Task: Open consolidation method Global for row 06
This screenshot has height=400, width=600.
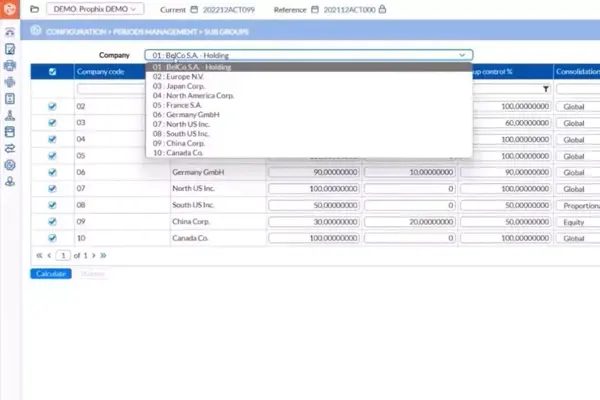Action: [x=579, y=173]
